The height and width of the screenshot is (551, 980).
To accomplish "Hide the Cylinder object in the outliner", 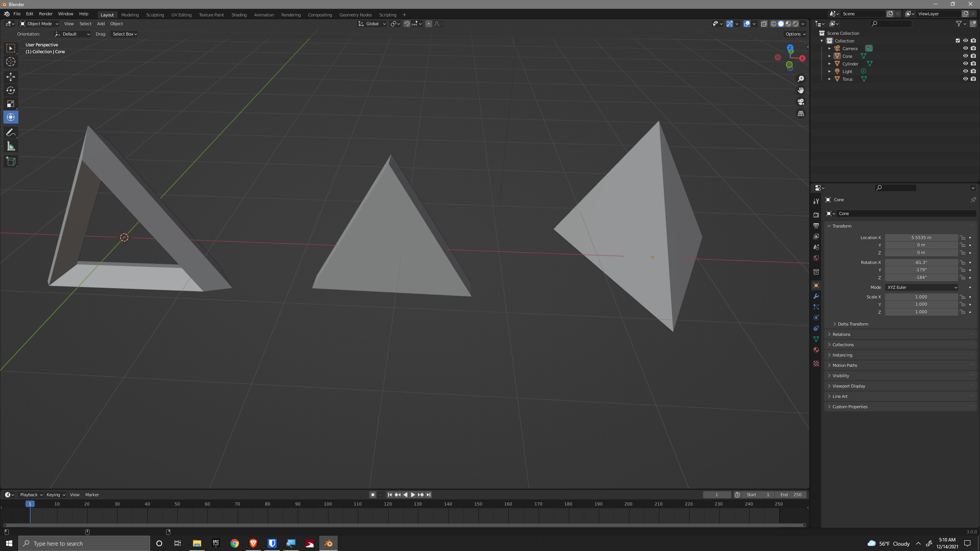I will (965, 64).
